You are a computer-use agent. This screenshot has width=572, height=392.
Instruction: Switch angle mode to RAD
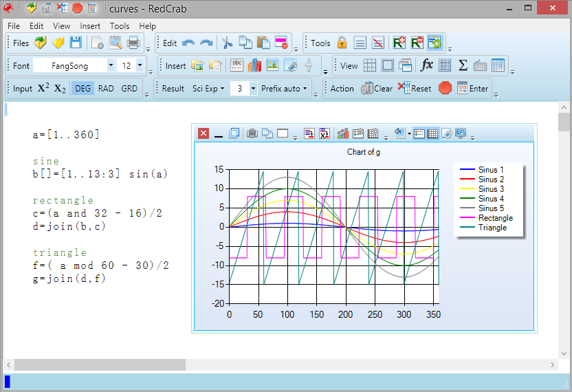pyautogui.click(x=106, y=88)
